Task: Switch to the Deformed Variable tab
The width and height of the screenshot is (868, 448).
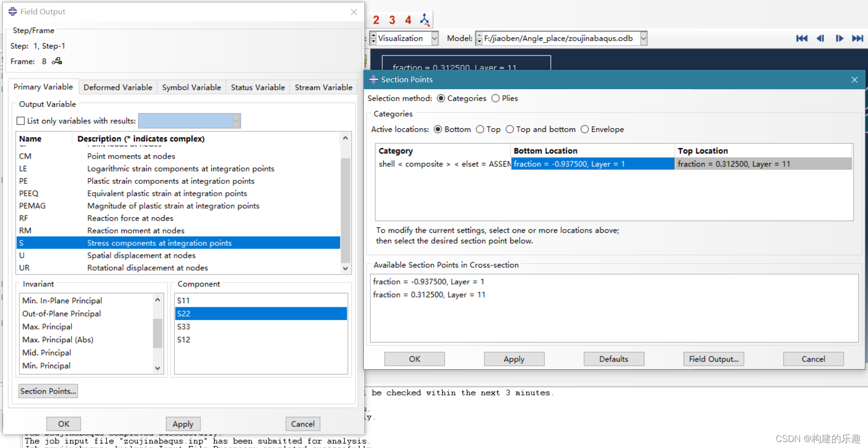Action: click(x=117, y=87)
